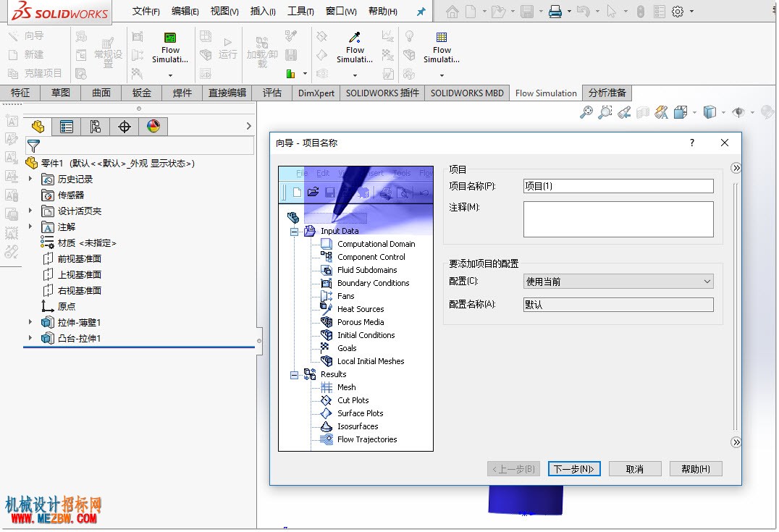
Task: Switch to the 焊件 tab
Action: click(x=182, y=93)
